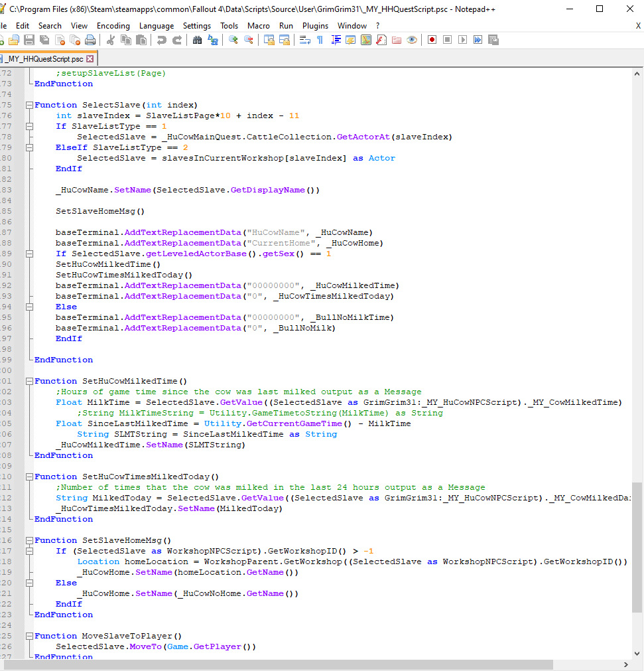Open Find with the binoculars icon
The width and height of the screenshot is (644, 671).
(197, 40)
